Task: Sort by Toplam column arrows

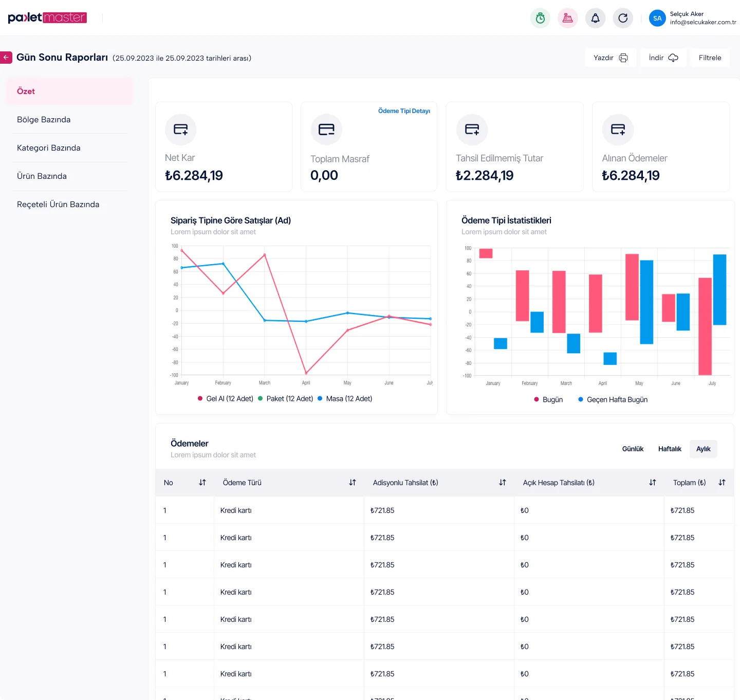Action: coord(722,483)
